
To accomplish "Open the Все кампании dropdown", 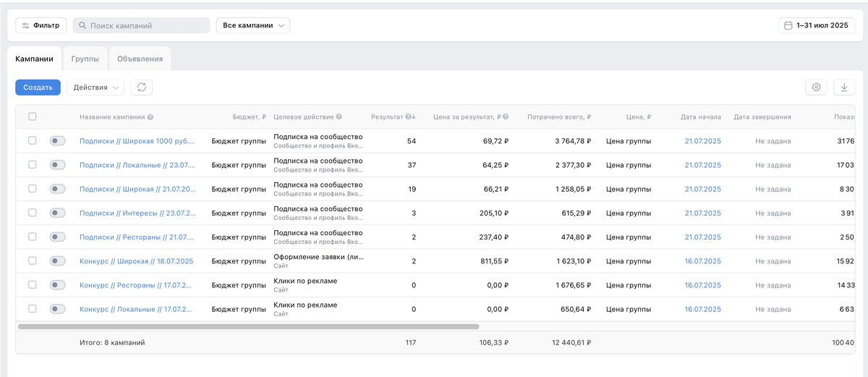I will (x=252, y=25).
